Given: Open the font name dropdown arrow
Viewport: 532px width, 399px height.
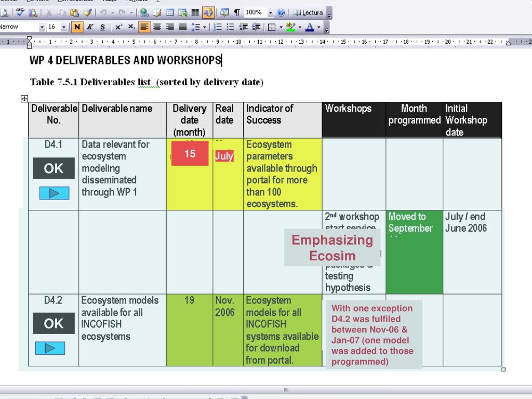Looking at the screenshot, I should pyautogui.click(x=42, y=27).
